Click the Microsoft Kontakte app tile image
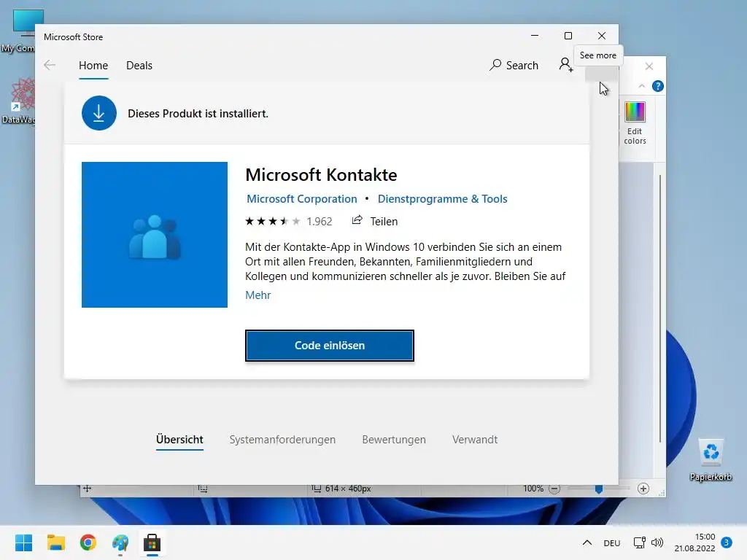Image resolution: width=747 pixels, height=560 pixels. (x=155, y=235)
